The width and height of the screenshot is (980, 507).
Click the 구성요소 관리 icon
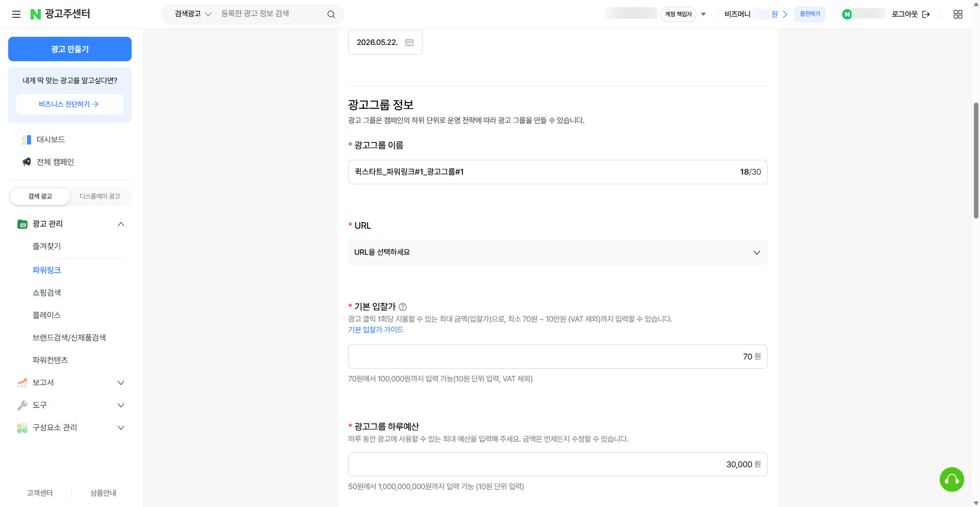point(22,428)
